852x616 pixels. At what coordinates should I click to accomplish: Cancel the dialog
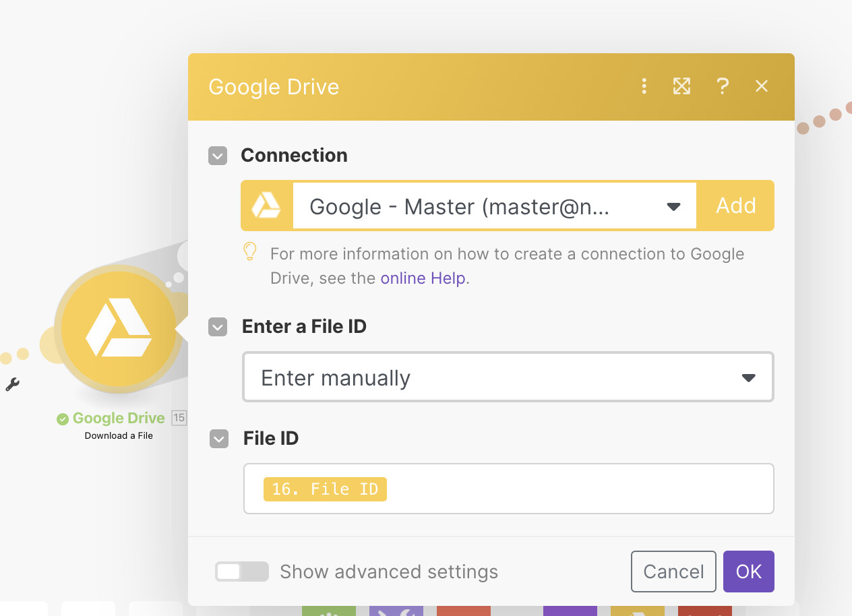point(673,572)
